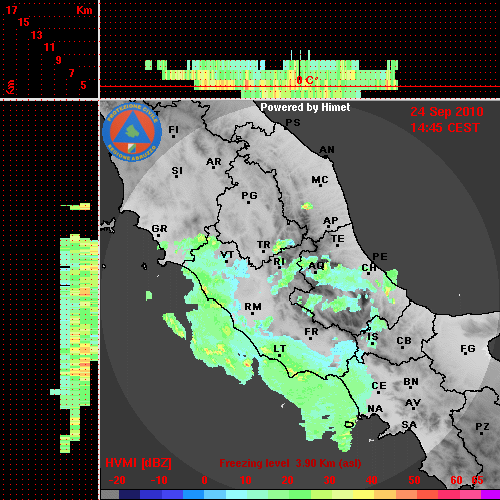This screenshot has height=500, width=500.
Task: Click the 50 value on dBZ scale
Action: pyautogui.click(x=414, y=480)
